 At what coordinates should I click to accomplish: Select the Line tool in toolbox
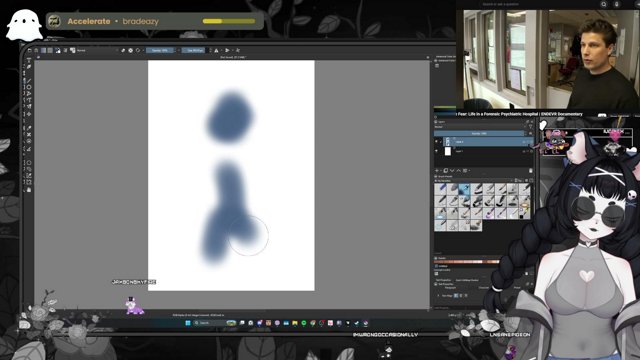coord(29,80)
